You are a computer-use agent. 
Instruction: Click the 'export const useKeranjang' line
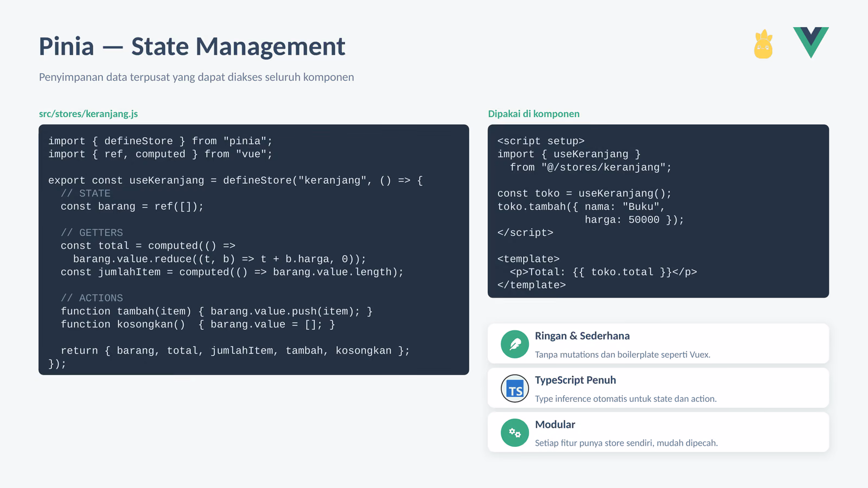(235, 180)
